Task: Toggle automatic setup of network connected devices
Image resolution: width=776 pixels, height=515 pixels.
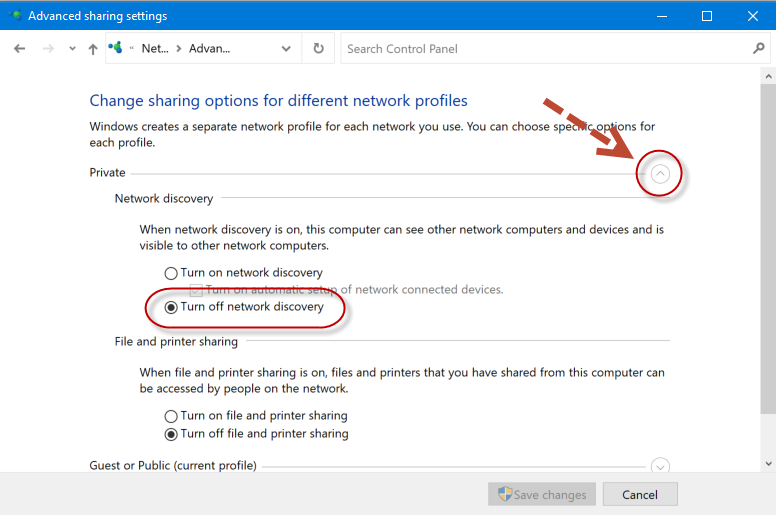Action: (197, 290)
